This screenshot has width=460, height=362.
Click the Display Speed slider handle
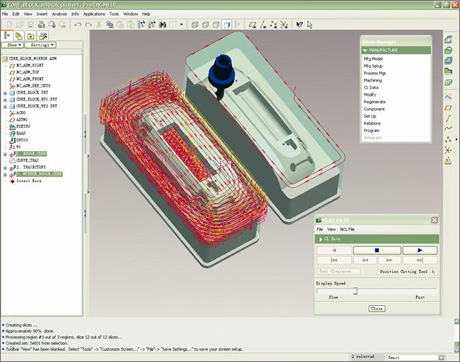click(355, 291)
